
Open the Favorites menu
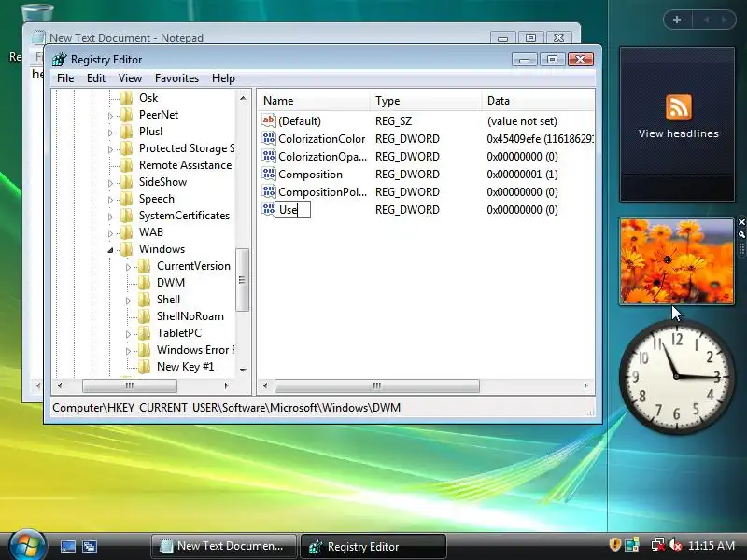point(176,78)
